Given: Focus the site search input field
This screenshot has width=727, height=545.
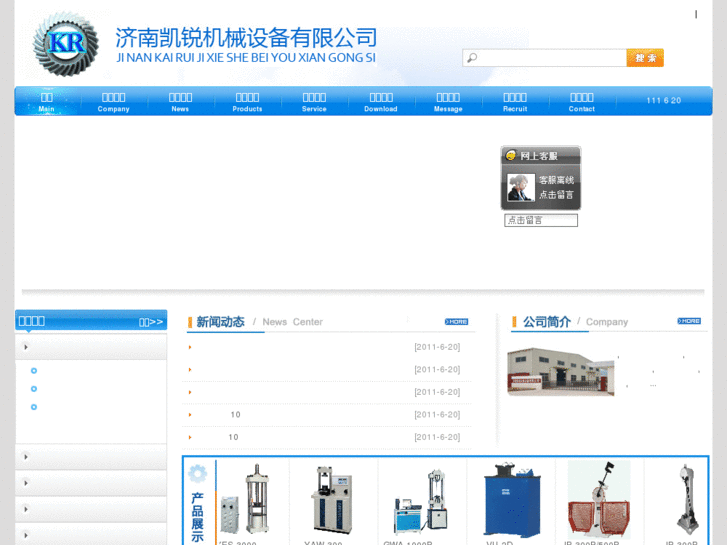Looking at the screenshot, I should [x=545, y=58].
